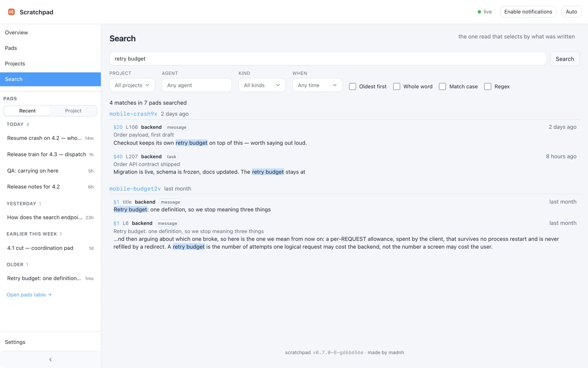The height and width of the screenshot is (368, 588).
Task: Collapse the sidebar with the chevron
Action: coord(50,359)
